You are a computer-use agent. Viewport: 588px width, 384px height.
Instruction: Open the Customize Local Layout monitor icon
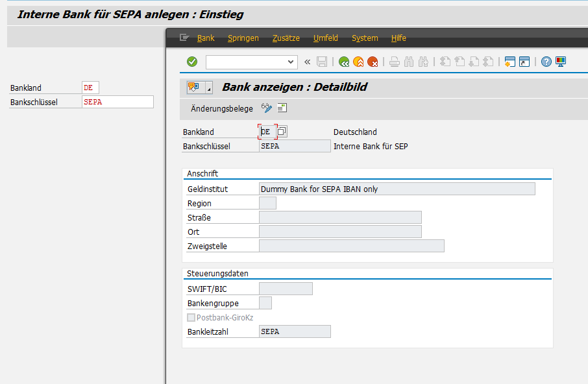point(560,62)
